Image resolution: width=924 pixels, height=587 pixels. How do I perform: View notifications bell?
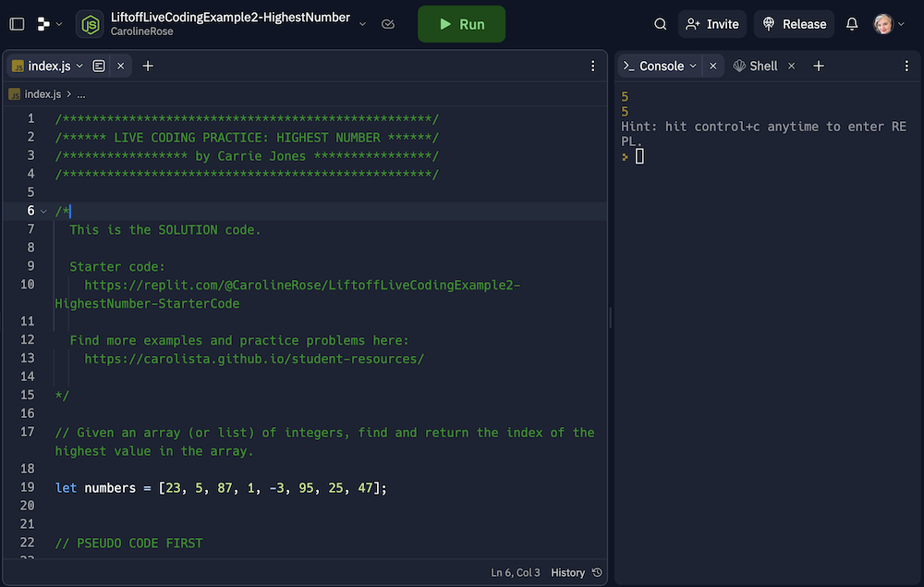coord(852,24)
